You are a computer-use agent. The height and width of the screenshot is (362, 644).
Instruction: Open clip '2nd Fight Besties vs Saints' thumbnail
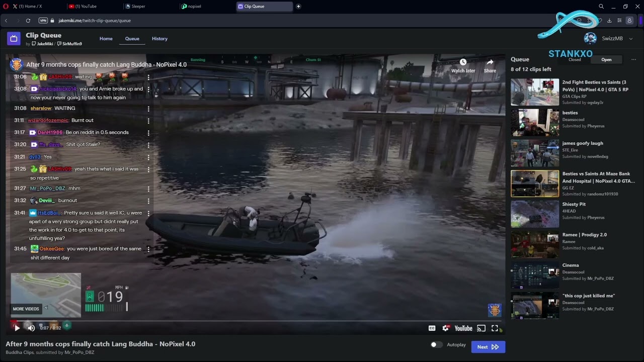pyautogui.click(x=535, y=92)
